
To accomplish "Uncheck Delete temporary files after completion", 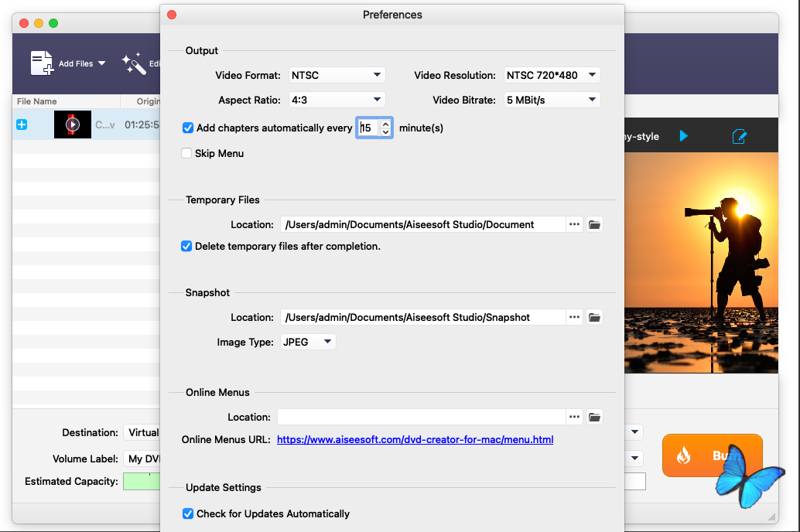I will click(x=186, y=247).
